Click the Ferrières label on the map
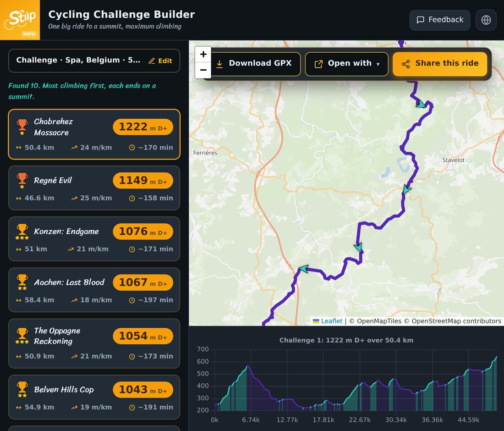 pyautogui.click(x=205, y=153)
